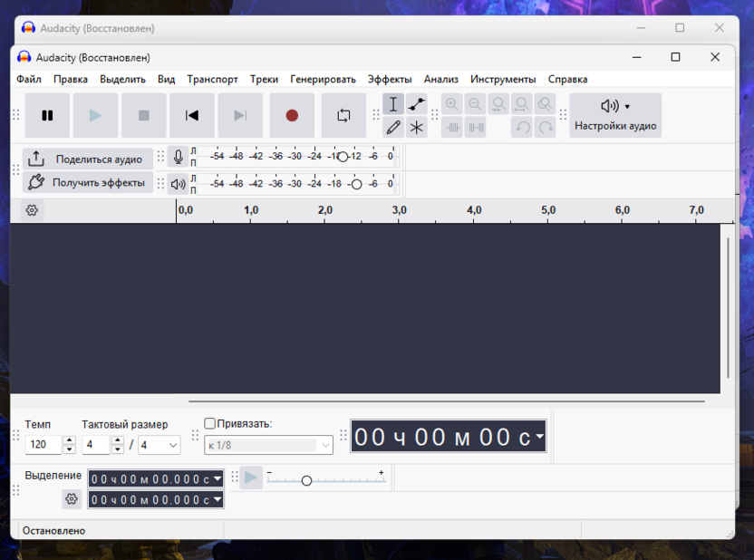Click the Loop playback toggle button

coord(343,115)
